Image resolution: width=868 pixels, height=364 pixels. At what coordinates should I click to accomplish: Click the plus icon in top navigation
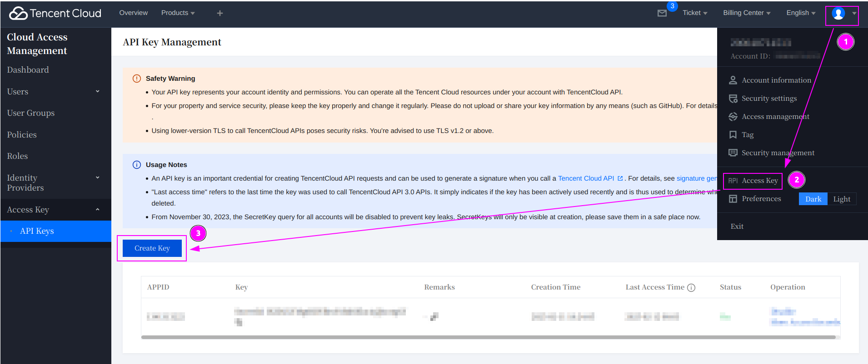point(220,13)
